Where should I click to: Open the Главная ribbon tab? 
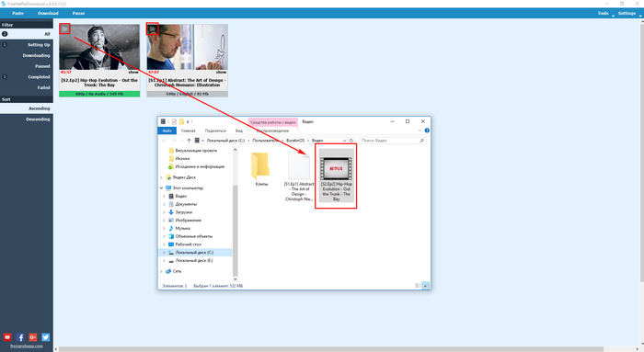(x=188, y=131)
